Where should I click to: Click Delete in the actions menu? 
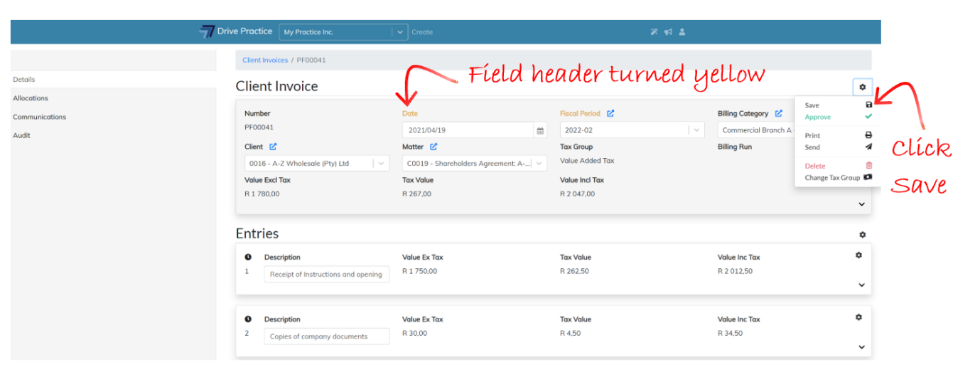point(815,166)
